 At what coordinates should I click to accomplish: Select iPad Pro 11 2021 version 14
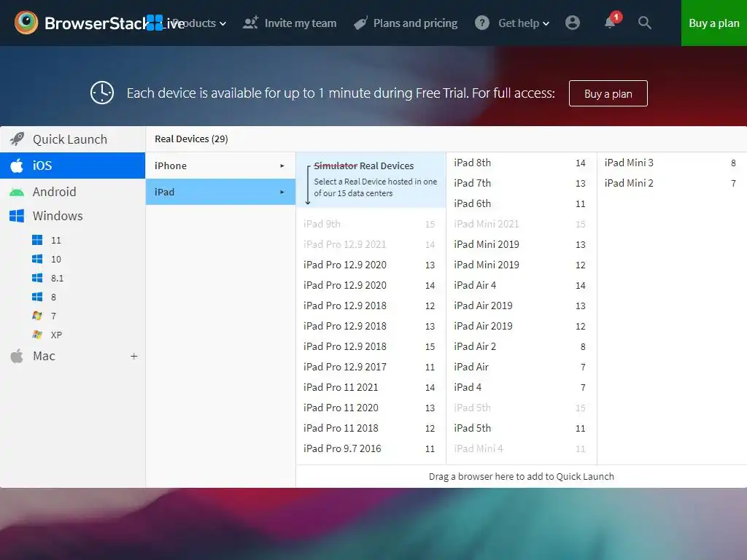(x=369, y=388)
